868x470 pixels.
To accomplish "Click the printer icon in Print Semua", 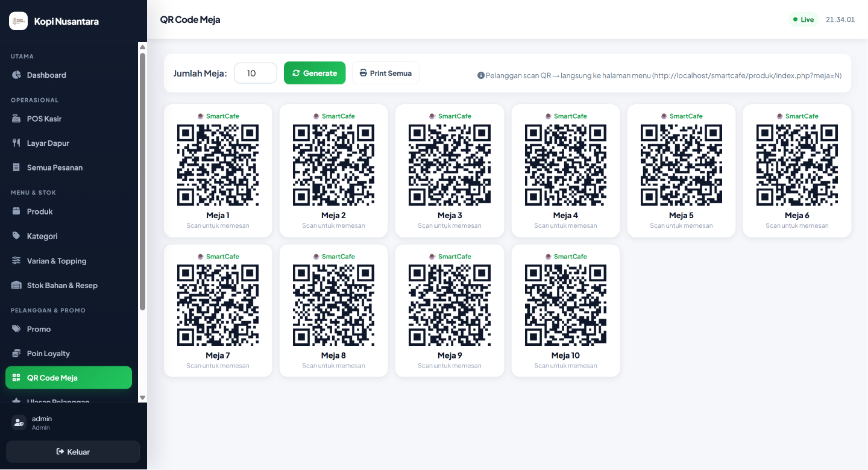I will coord(363,73).
